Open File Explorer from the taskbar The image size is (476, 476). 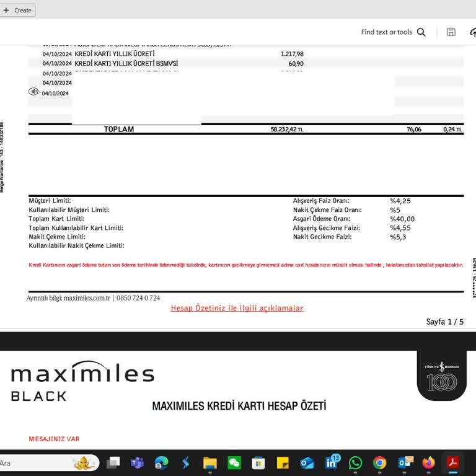click(x=209, y=463)
